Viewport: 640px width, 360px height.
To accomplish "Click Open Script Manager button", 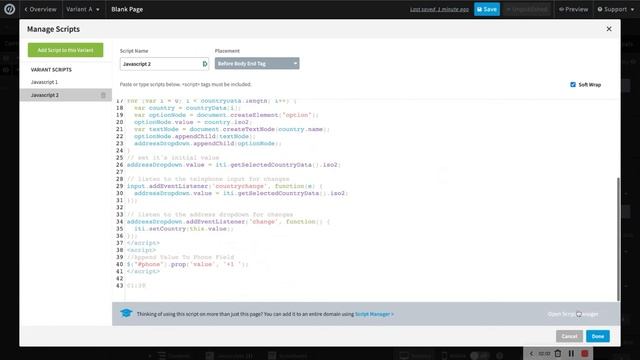I will click(573, 314).
